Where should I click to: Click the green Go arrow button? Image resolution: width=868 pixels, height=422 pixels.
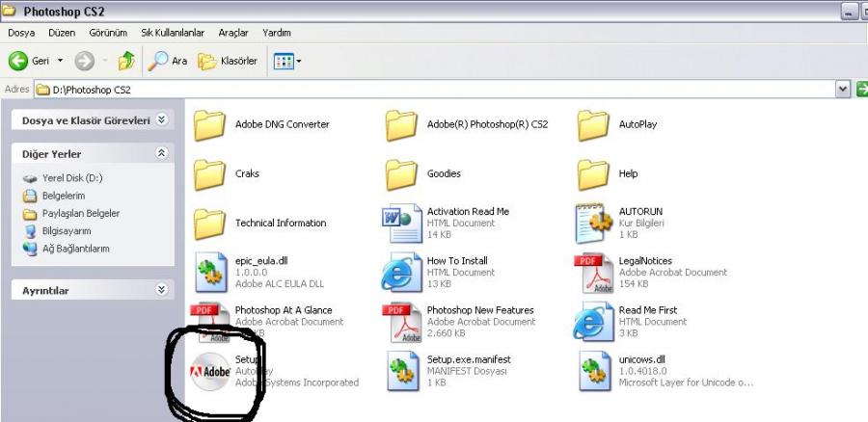(862, 89)
